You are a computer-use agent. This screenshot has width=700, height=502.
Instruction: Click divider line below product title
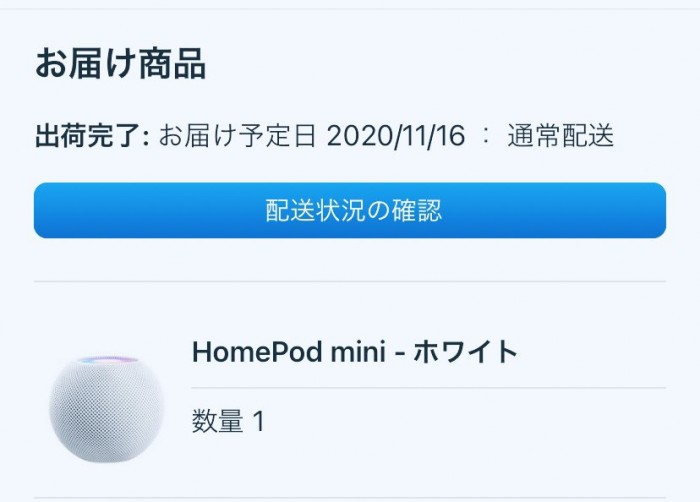(x=428, y=387)
